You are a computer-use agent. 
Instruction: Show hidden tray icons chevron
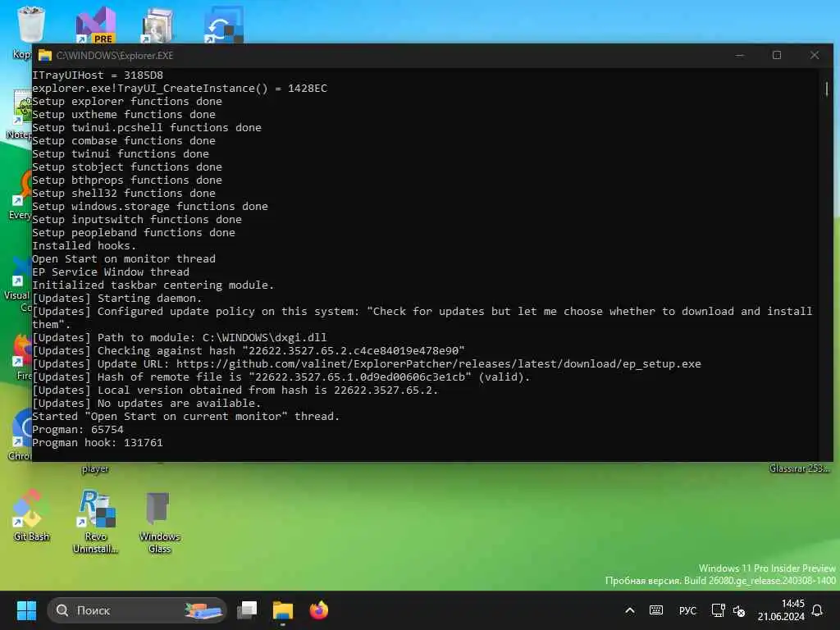tap(630, 610)
